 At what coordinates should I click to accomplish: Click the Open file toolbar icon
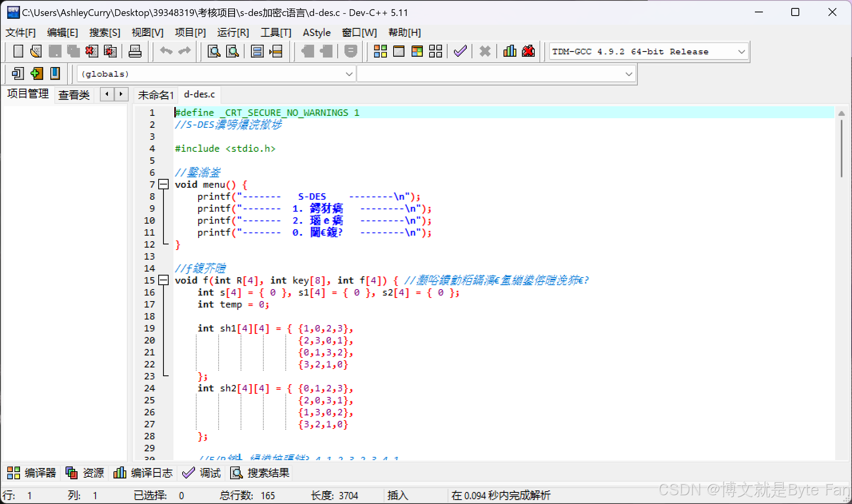coord(36,51)
